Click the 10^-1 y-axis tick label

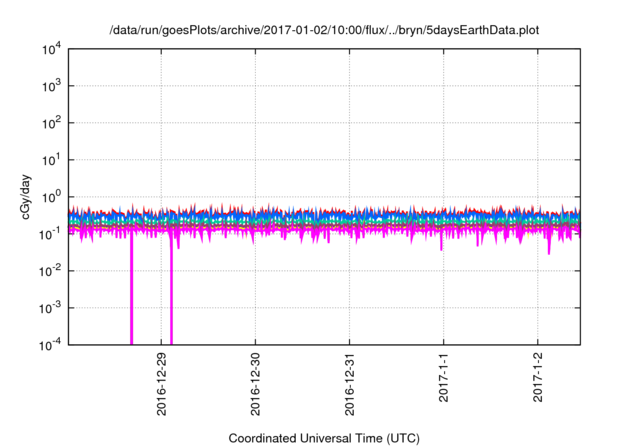(51, 234)
